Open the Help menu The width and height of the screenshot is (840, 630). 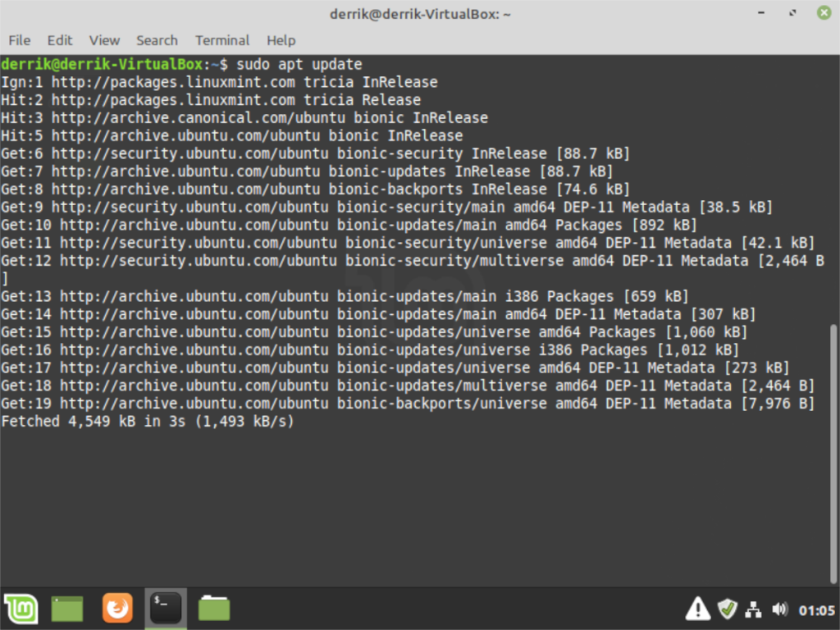[x=281, y=40]
